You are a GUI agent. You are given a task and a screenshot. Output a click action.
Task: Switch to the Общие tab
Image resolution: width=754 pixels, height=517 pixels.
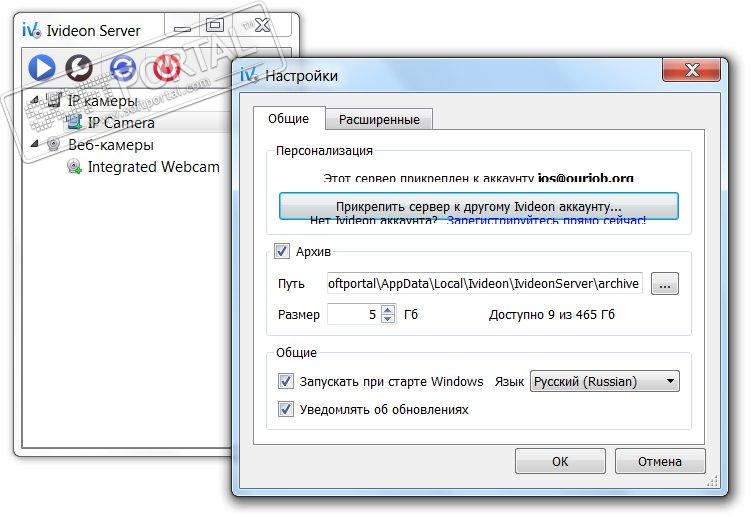[289, 118]
